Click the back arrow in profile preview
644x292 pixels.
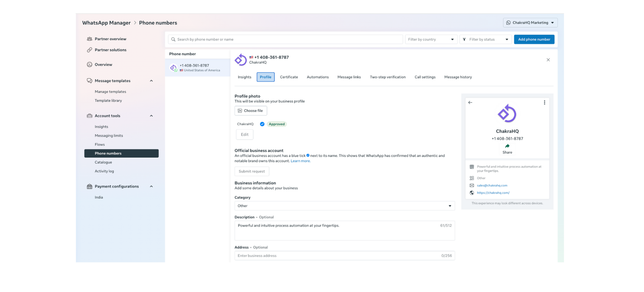click(470, 103)
